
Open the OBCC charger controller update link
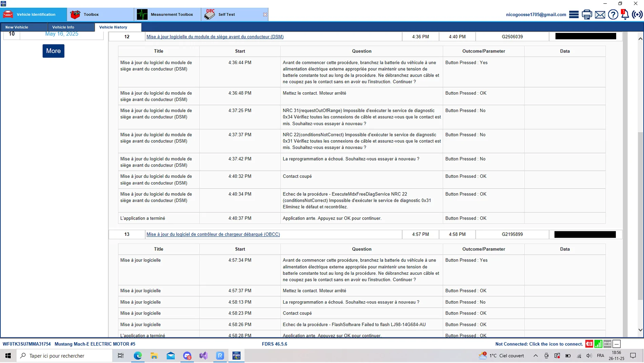[213, 234]
